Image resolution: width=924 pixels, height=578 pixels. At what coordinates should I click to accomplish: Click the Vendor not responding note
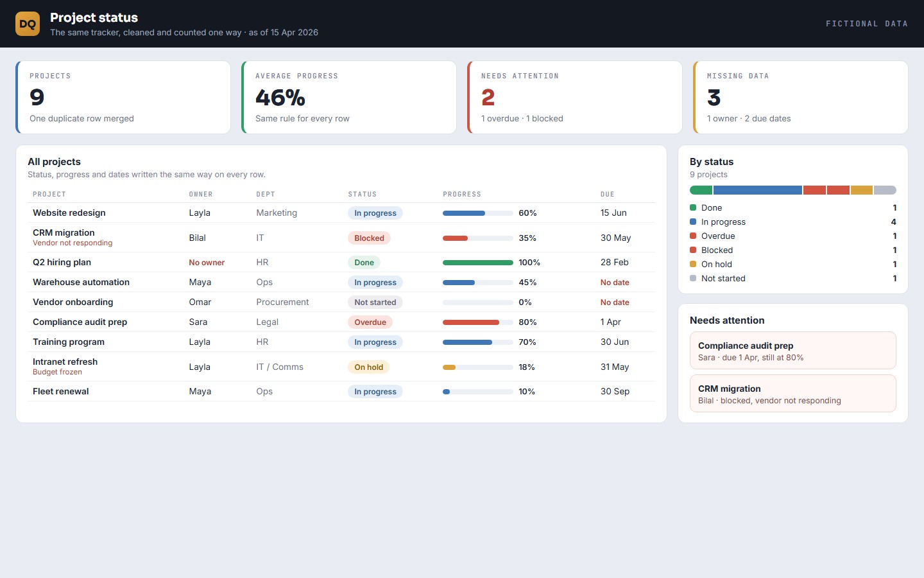[x=73, y=243]
